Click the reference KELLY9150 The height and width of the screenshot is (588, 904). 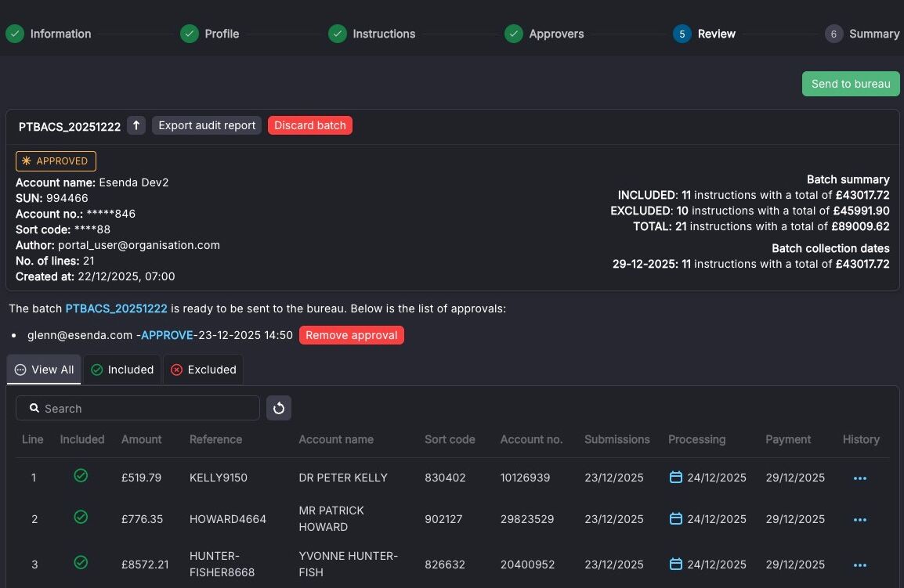[x=219, y=478]
